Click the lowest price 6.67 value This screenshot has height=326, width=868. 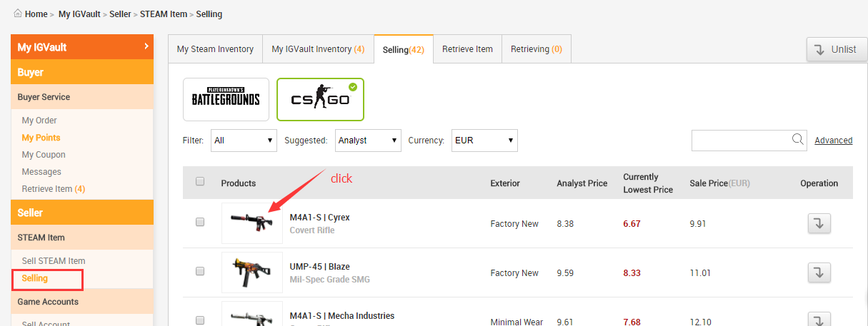[632, 224]
